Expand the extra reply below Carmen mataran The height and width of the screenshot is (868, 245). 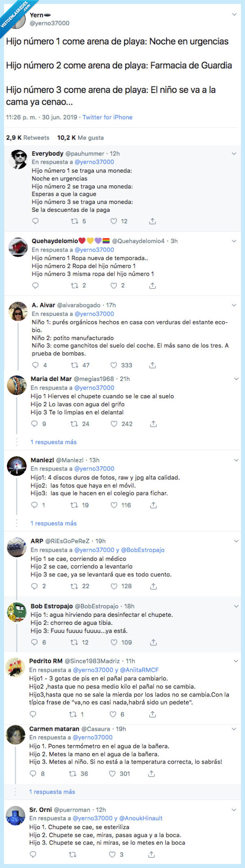coord(53,792)
